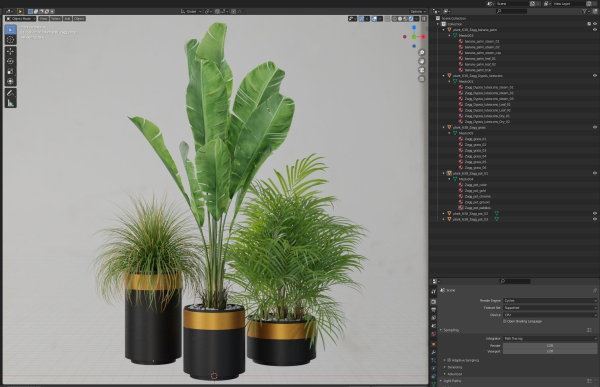Click the pin icon in Scene properties header

click(x=595, y=290)
